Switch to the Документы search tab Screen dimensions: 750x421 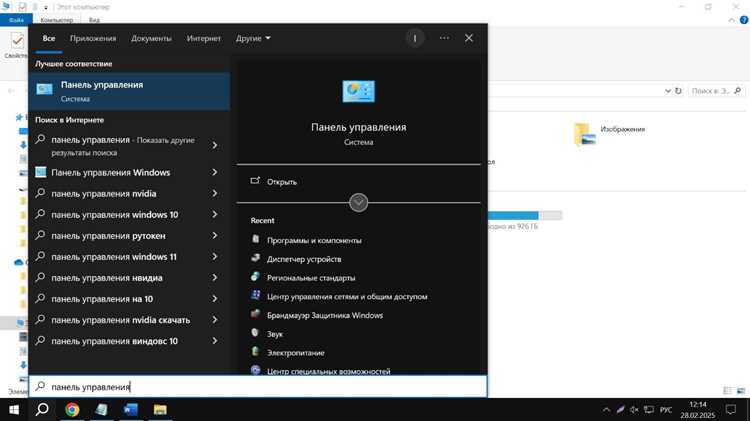151,38
